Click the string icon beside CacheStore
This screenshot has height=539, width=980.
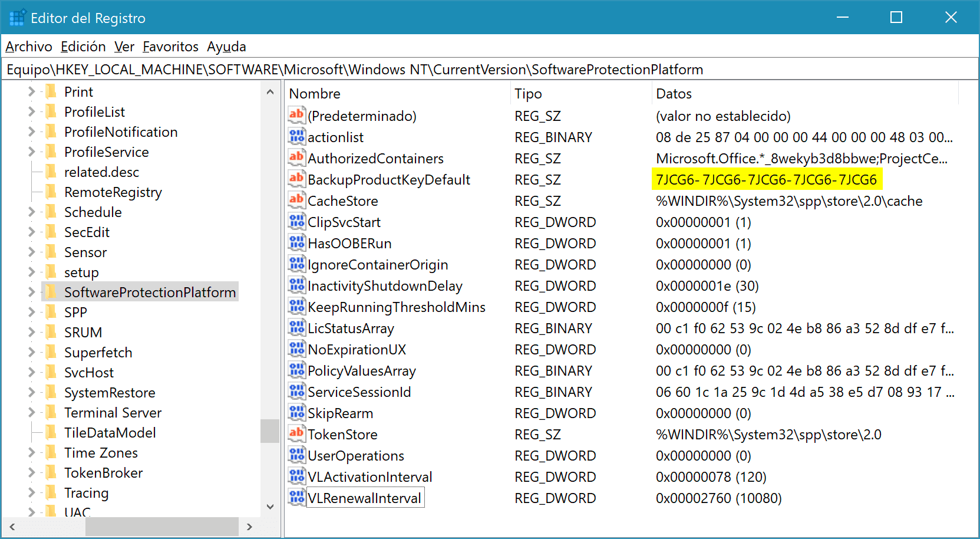(296, 200)
